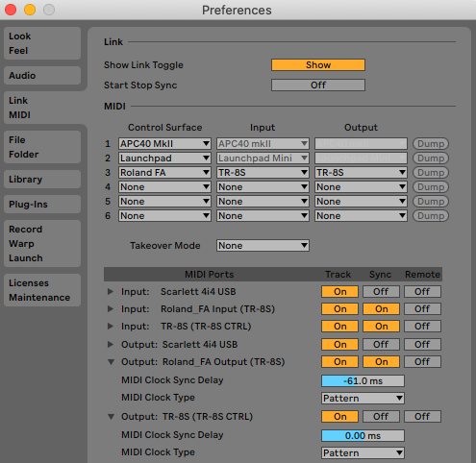
Task: Disable Sync for Output Roland_FA Output
Action: point(381,362)
